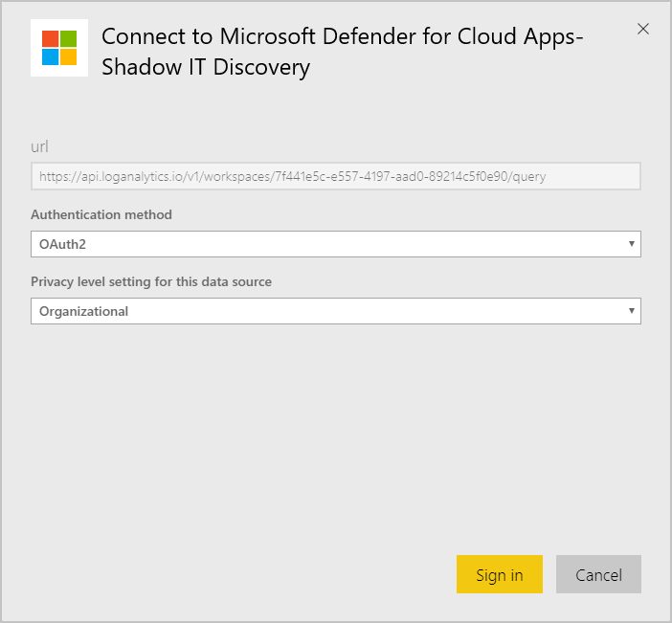672x623 pixels.
Task: Click the blue square in Microsoft logo
Action: pos(51,56)
